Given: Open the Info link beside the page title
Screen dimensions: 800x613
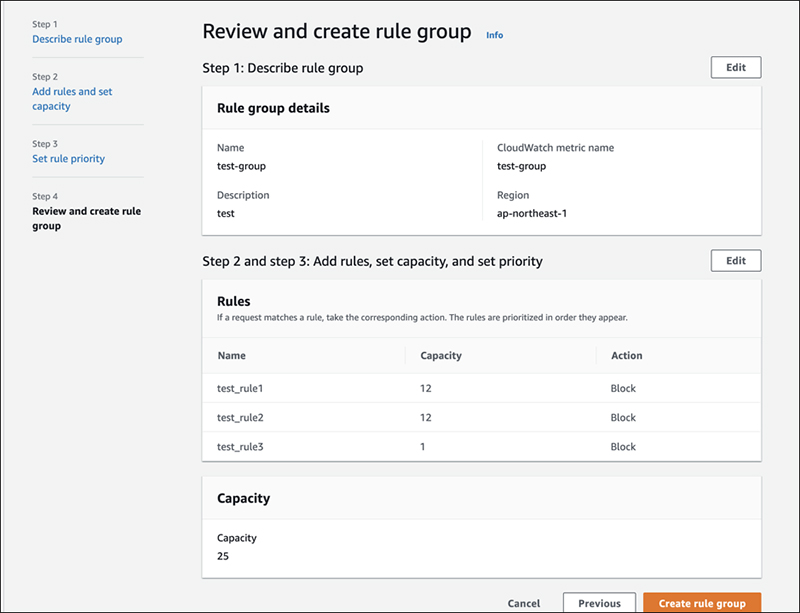Looking at the screenshot, I should coord(494,35).
